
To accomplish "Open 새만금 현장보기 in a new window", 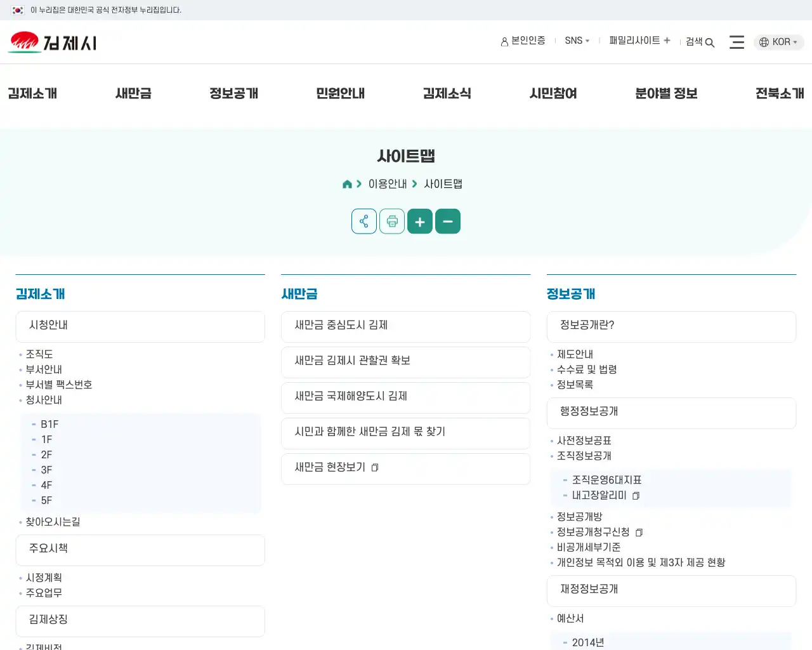I will coord(405,468).
